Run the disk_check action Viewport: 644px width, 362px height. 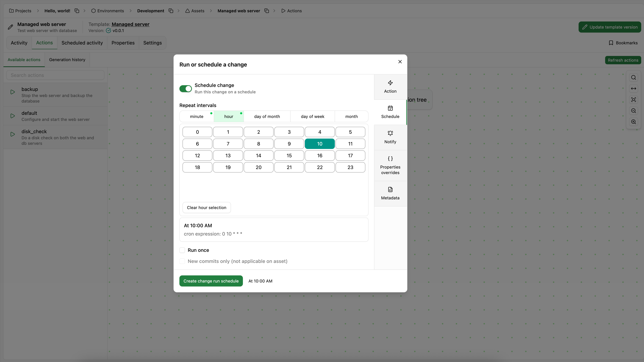[x=13, y=134]
